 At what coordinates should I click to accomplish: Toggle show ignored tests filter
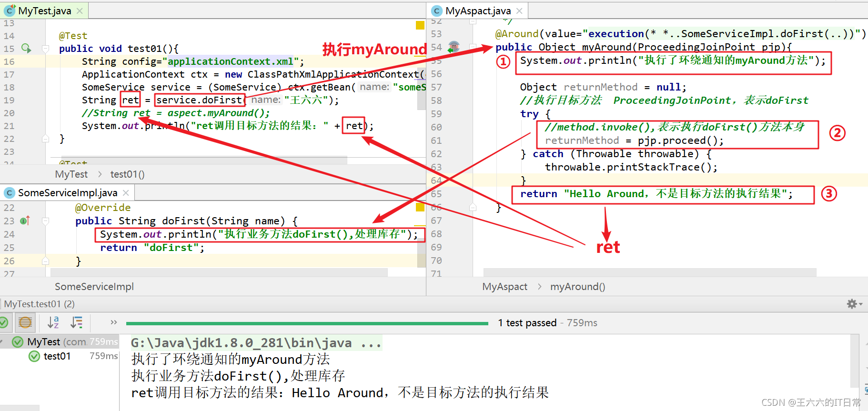coord(25,322)
